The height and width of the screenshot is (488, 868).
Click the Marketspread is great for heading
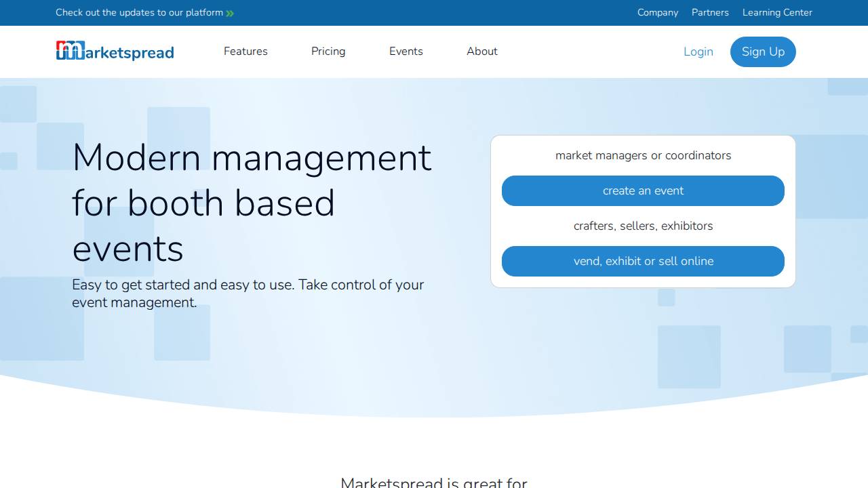(x=434, y=483)
